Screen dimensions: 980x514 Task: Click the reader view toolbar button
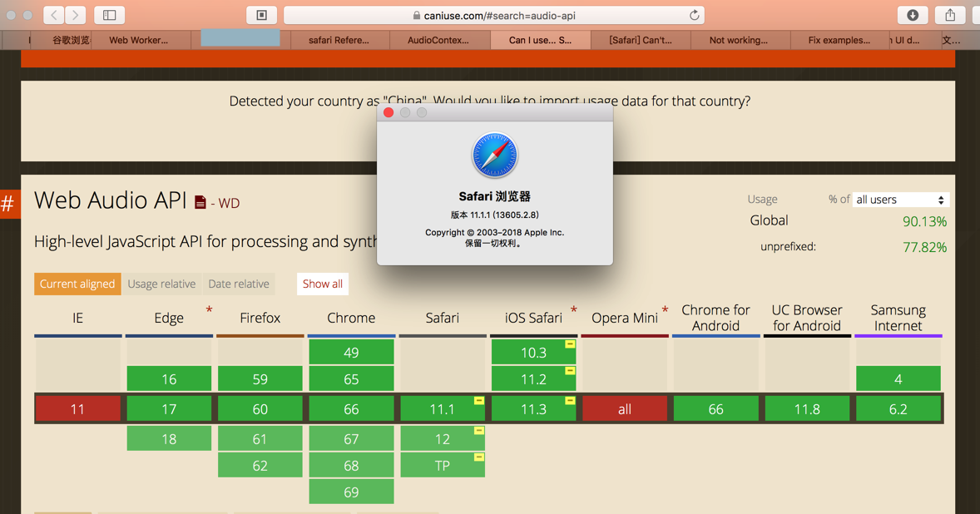261,15
